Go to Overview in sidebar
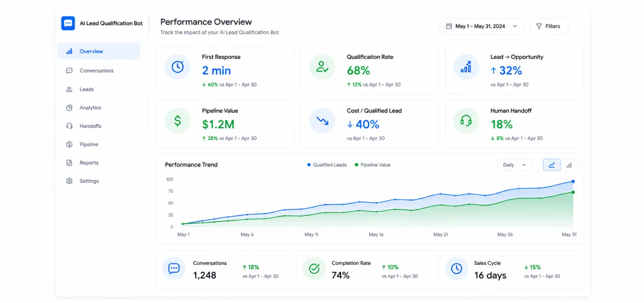644x303 pixels. pos(99,51)
